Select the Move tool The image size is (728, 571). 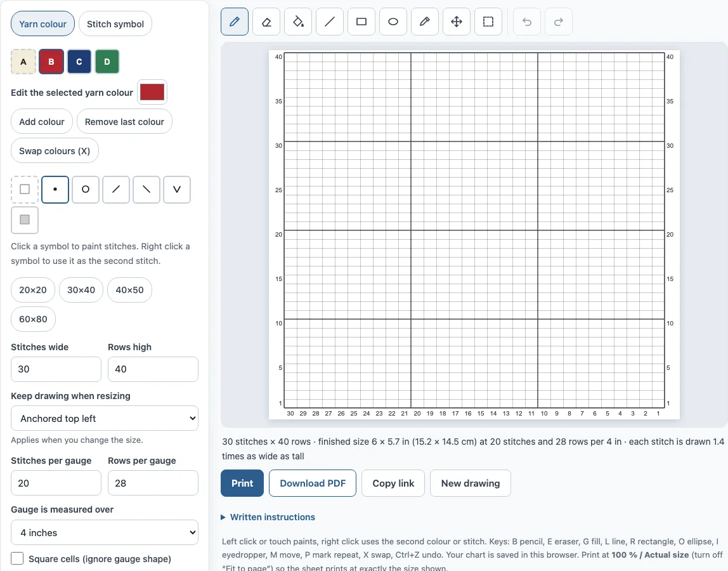click(x=457, y=22)
